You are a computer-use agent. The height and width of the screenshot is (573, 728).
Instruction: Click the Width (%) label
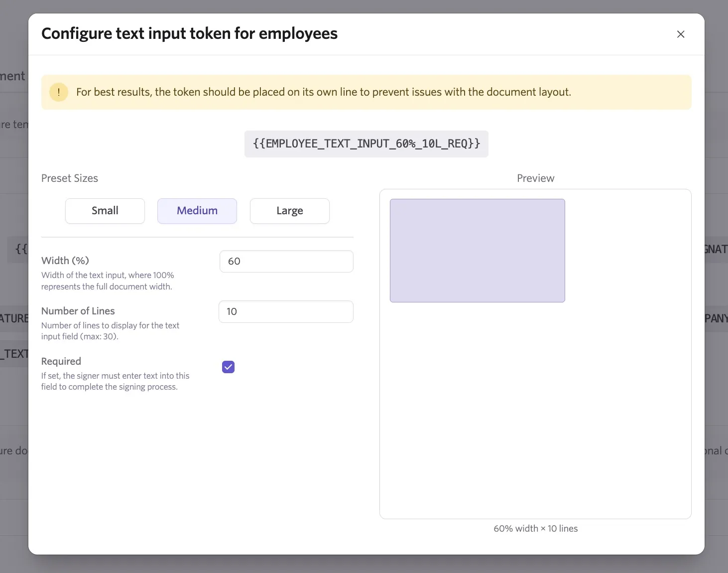(x=65, y=261)
